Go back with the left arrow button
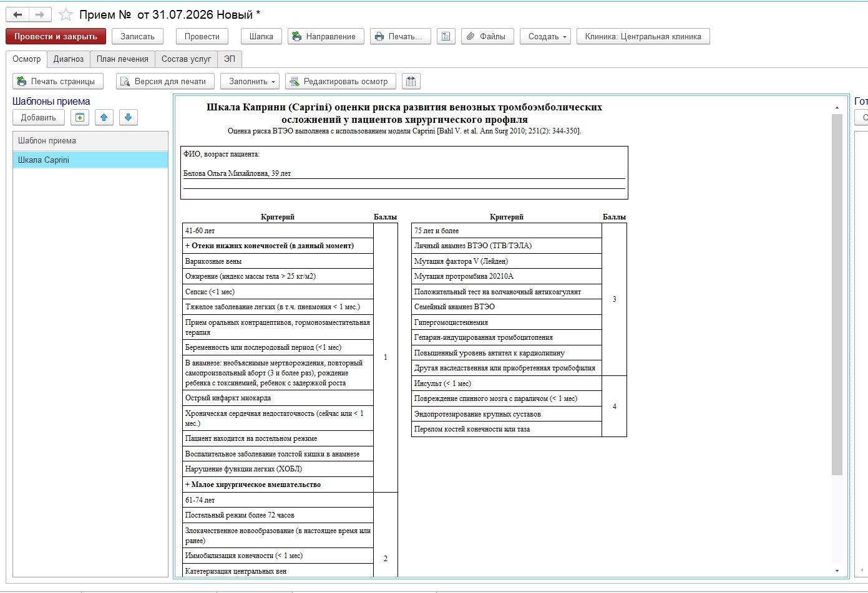This screenshot has width=868, height=593. click(x=17, y=14)
